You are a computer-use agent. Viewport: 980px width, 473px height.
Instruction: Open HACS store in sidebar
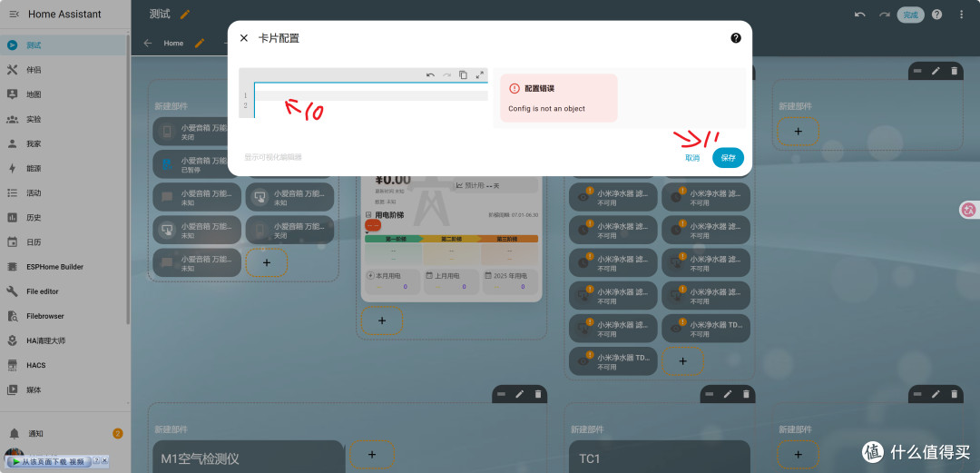[63, 365]
